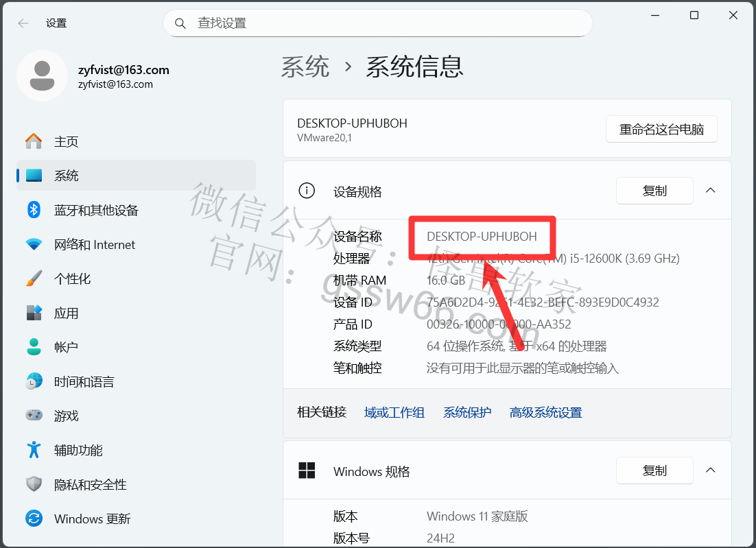Viewport: 756px width, 548px height.
Task: Click the Windows logo icon
Action: tap(307, 470)
